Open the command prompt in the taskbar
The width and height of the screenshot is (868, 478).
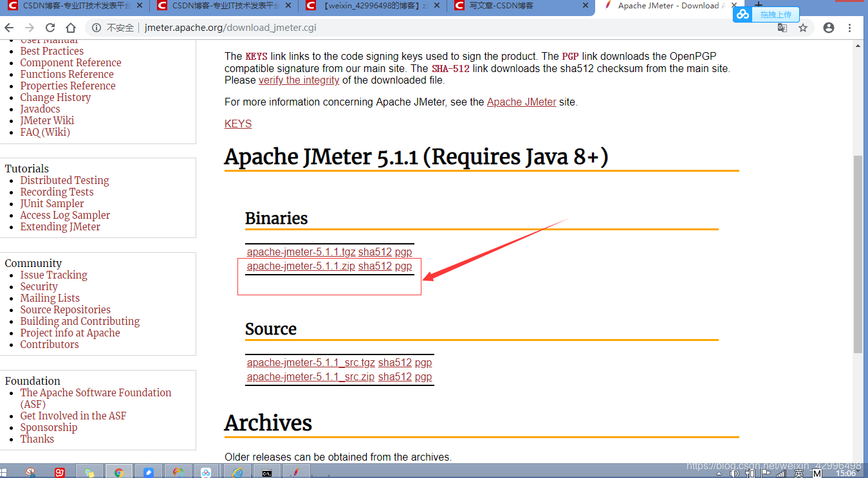tap(266, 472)
